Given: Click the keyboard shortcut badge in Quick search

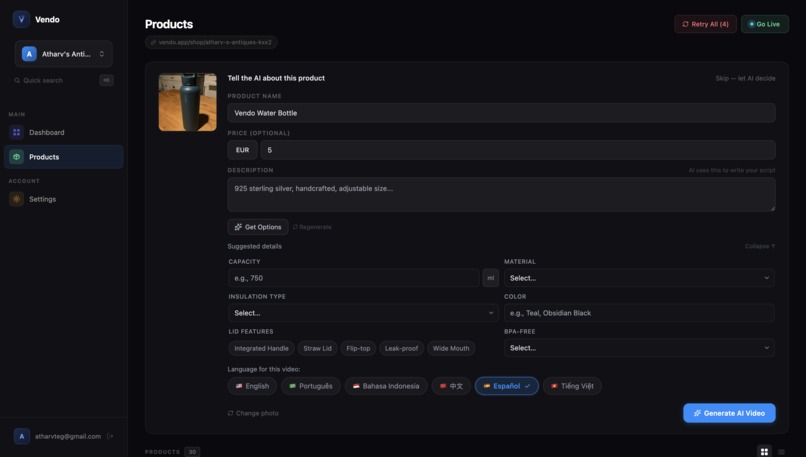Looking at the screenshot, I should click(106, 80).
